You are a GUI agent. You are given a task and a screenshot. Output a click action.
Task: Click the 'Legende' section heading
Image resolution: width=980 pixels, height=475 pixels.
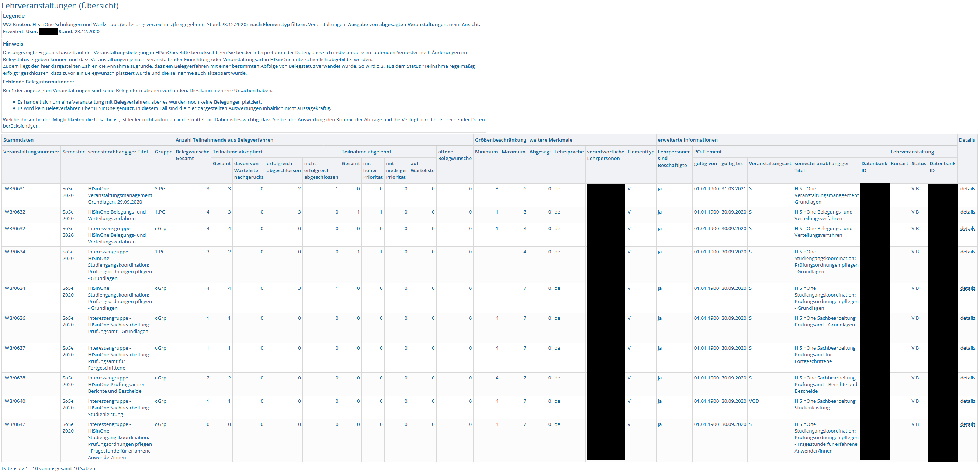click(14, 16)
